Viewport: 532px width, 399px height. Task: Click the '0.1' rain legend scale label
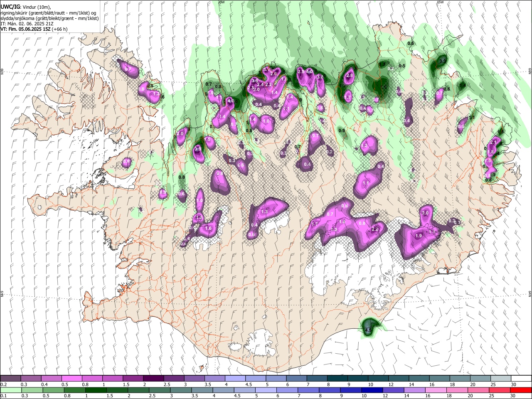(4, 396)
